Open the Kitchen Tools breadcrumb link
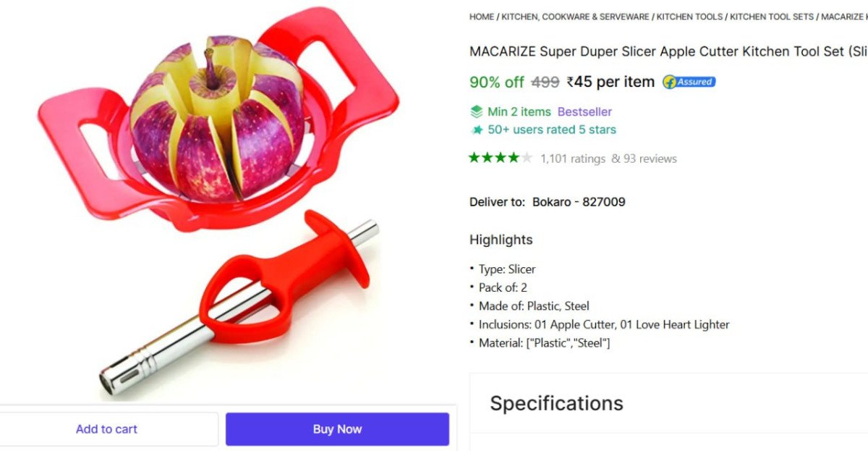This screenshot has width=868, height=451. [x=689, y=17]
